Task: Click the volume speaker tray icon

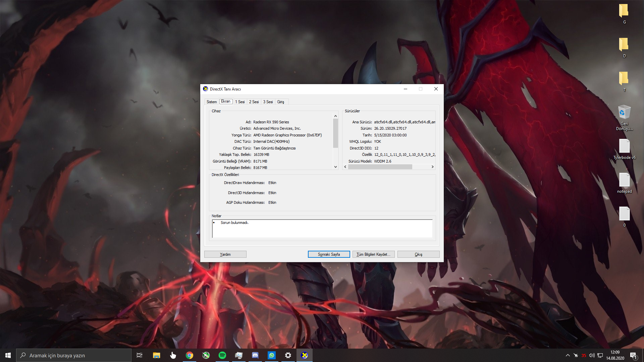Action: pyautogui.click(x=592, y=355)
